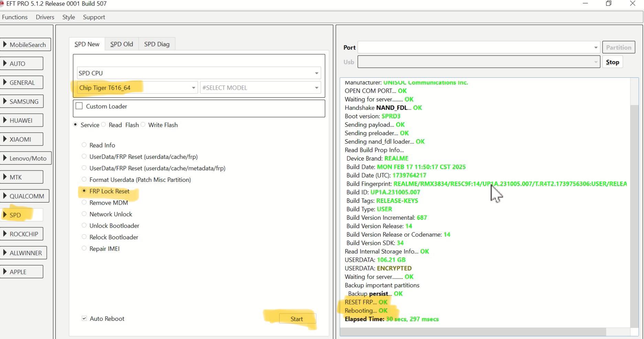Screen dimensions: 644x339
Task: Open the Port dropdown
Action: [479, 47]
